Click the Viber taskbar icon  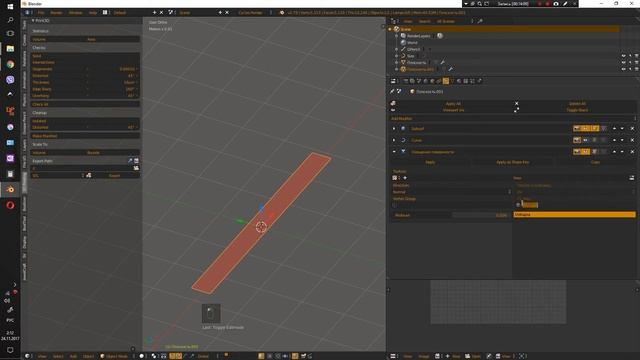[10, 80]
